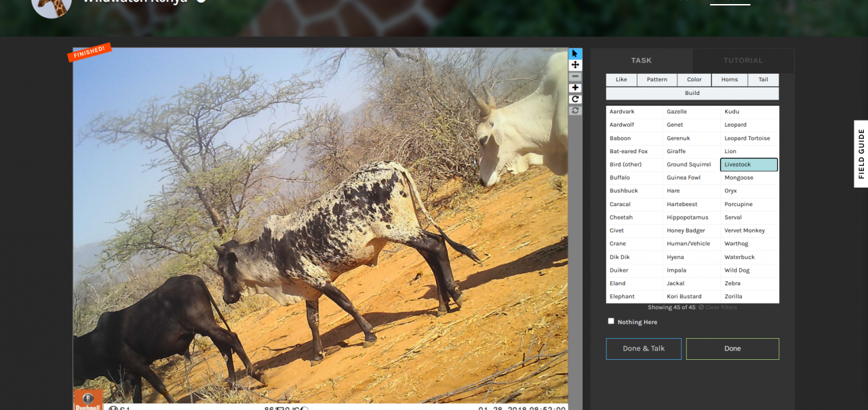Select Buffalo in the species list
Image resolution: width=868 pixels, height=410 pixels.
(634, 178)
